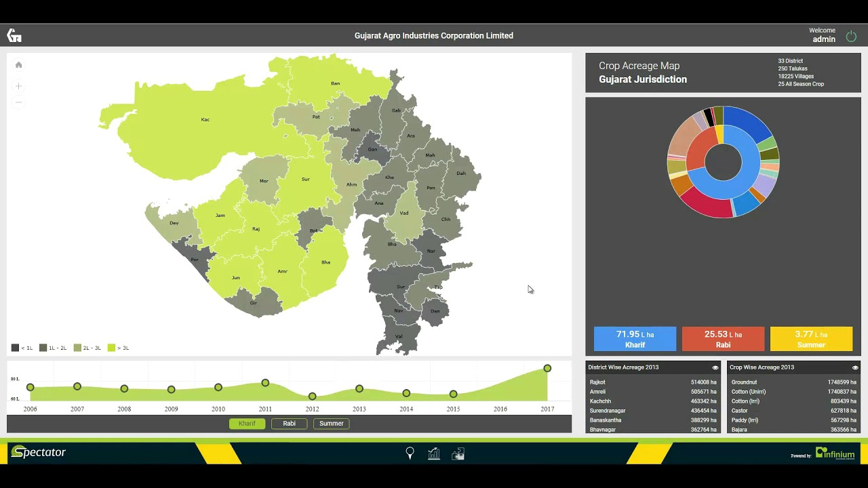The image size is (868, 488).
Task: Select the 2008 point on the timeline
Action: tap(124, 388)
